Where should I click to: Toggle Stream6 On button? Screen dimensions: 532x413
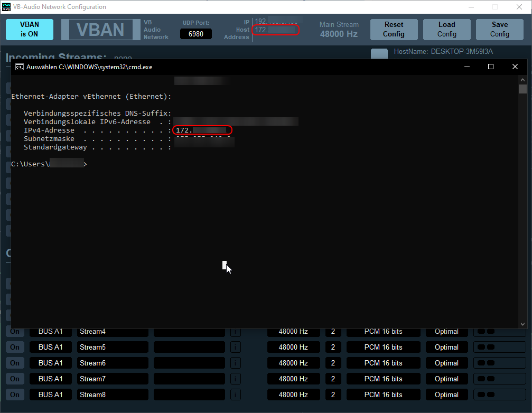pyautogui.click(x=15, y=363)
